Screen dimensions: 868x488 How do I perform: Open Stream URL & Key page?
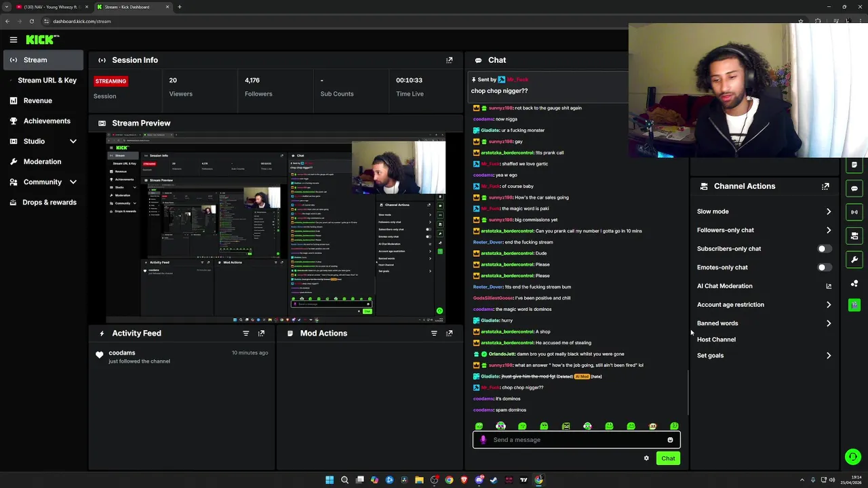[x=43, y=81]
